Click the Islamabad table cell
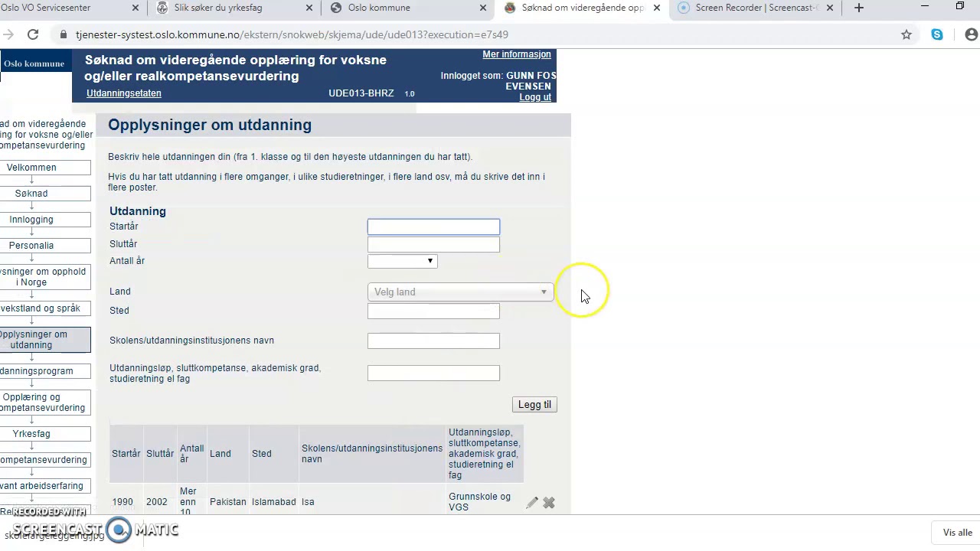The image size is (980, 551). tap(274, 502)
